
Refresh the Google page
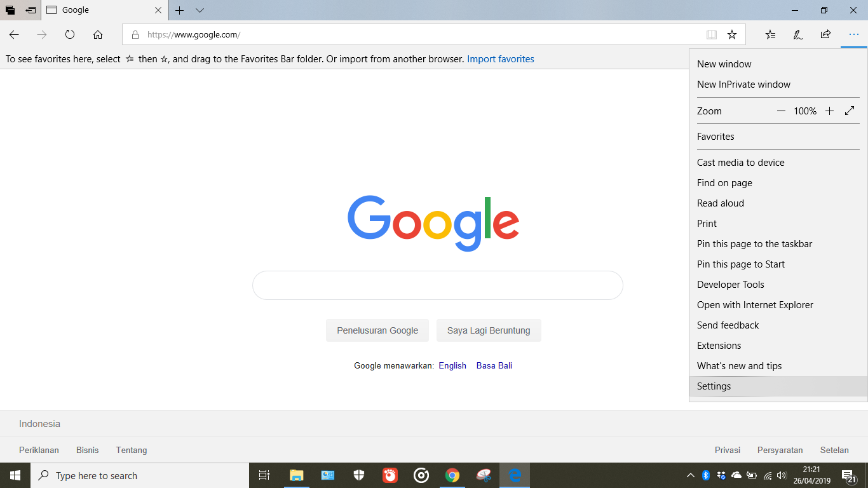point(70,35)
